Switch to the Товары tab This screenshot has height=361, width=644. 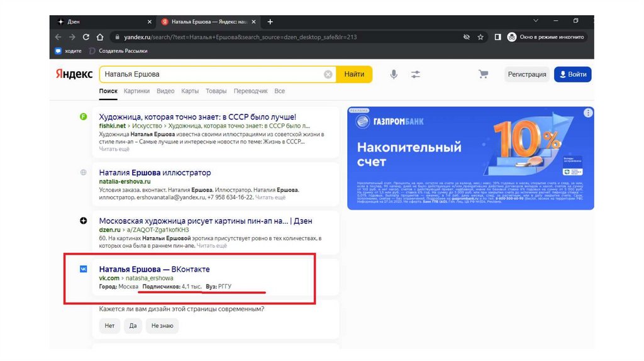[x=216, y=91]
